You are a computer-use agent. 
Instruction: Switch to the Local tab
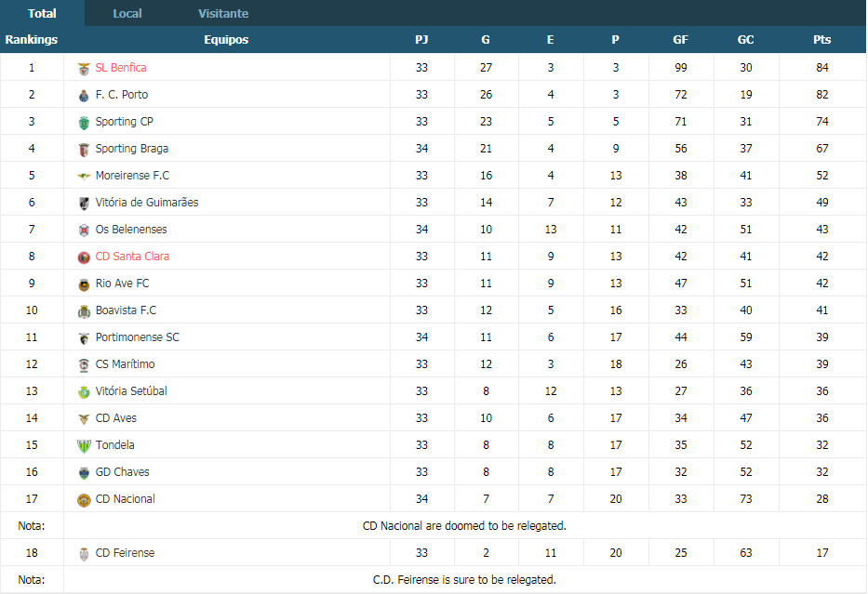pyautogui.click(x=127, y=13)
